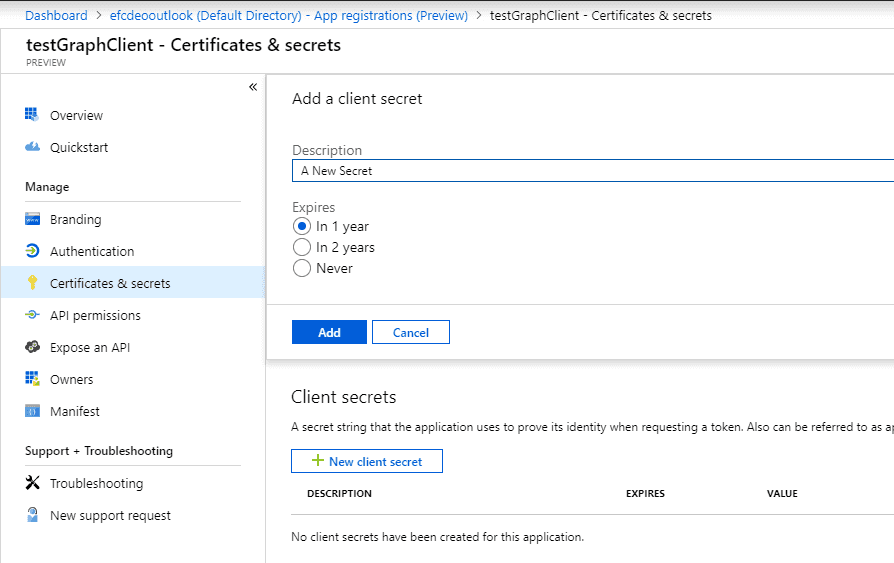Image resolution: width=894 pixels, height=563 pixels.
Task: Go to Dashboard breadcrumb link
Action: tap(56, 15)
